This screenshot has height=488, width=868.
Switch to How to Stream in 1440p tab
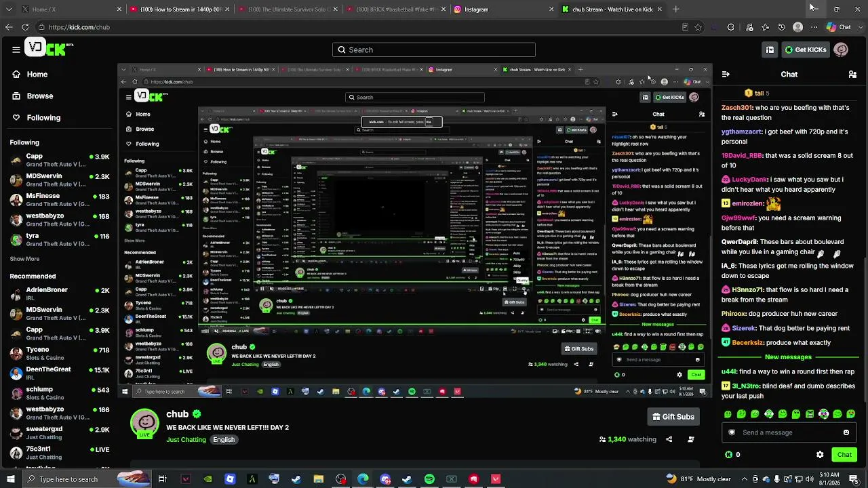click(x=180, y=9)
